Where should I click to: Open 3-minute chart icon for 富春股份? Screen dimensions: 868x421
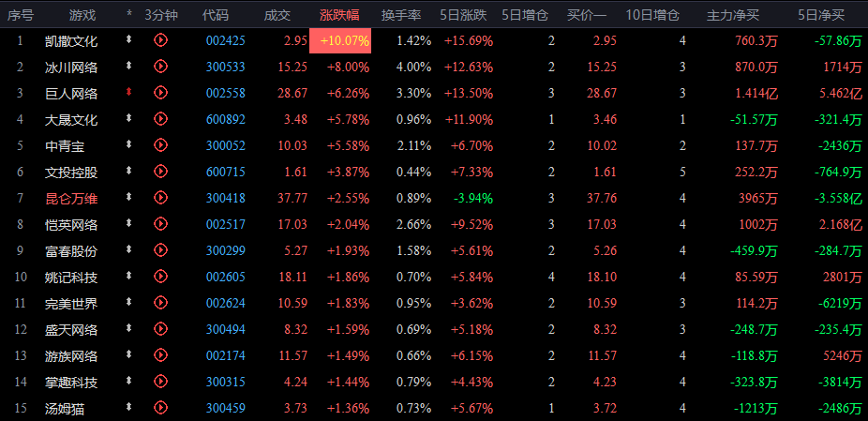click(160, 249)
